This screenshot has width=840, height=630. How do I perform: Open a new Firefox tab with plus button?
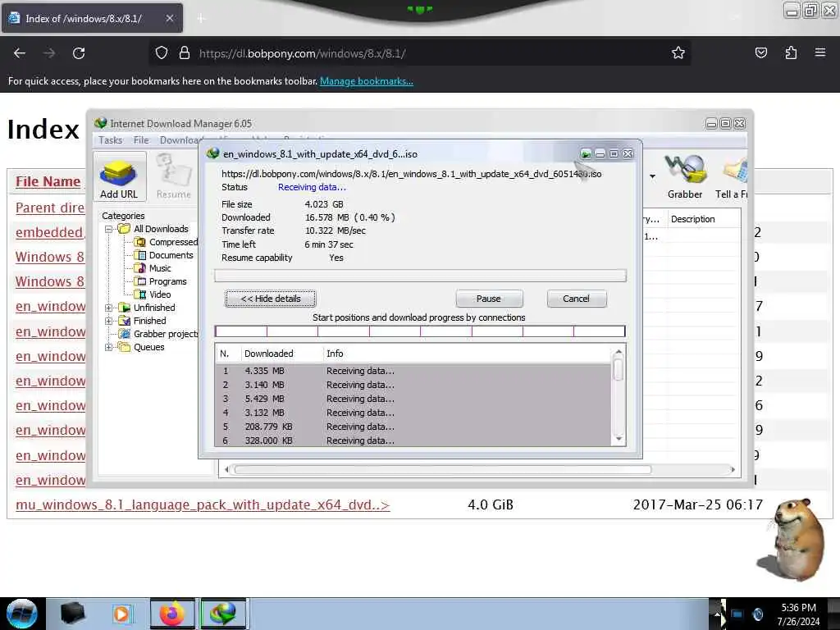point(201,19)
